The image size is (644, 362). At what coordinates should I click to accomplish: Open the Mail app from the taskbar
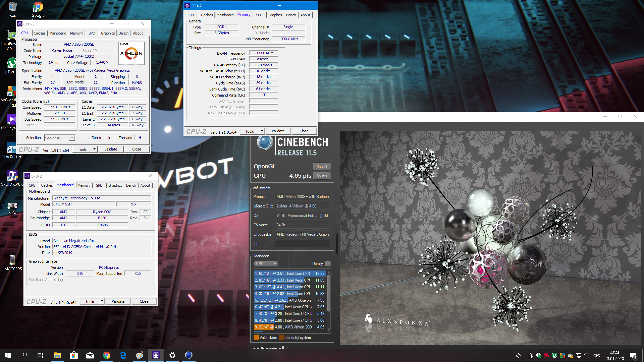pyautogui.click(x=90, y=355)
